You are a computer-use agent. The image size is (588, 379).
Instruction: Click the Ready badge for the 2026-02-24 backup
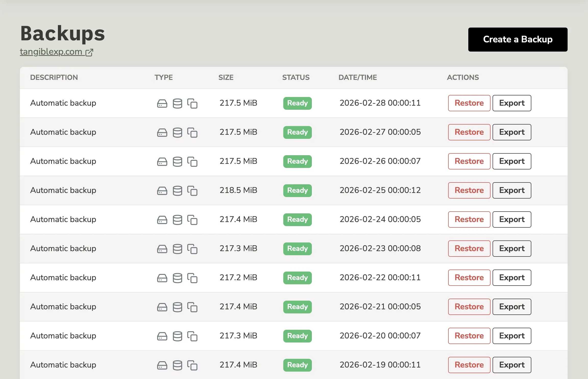click(297, 219)
